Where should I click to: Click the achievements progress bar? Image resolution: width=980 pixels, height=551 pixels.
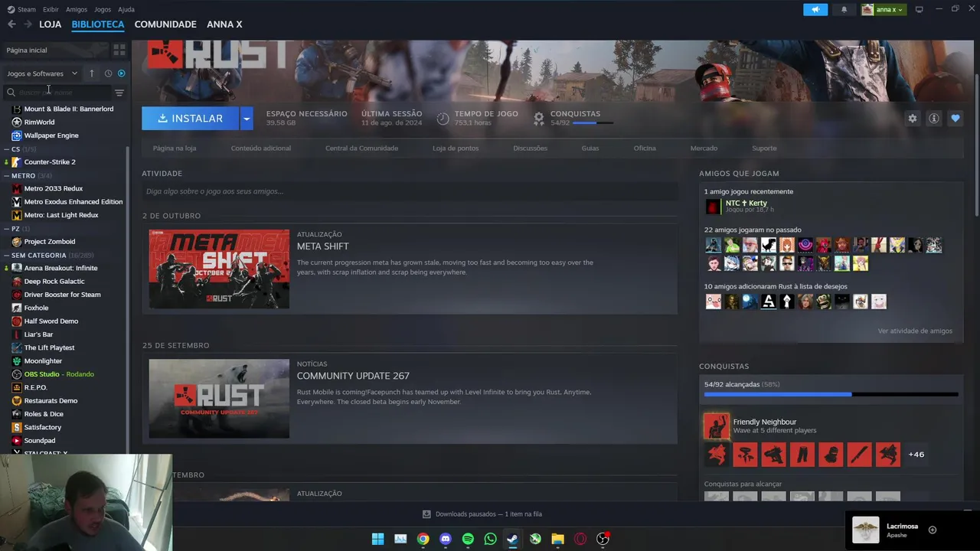[831, 394]
